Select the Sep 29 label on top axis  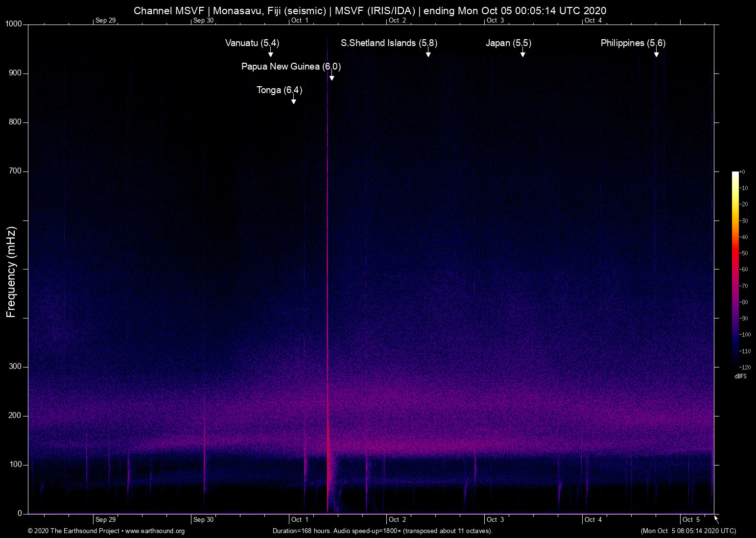point(105,20)
